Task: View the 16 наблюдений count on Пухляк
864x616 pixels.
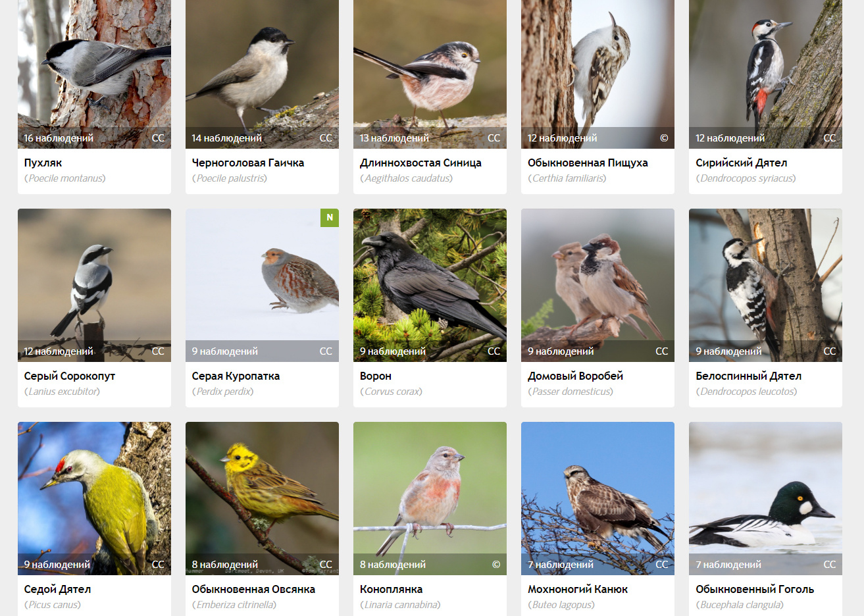Action: (59, 138)
